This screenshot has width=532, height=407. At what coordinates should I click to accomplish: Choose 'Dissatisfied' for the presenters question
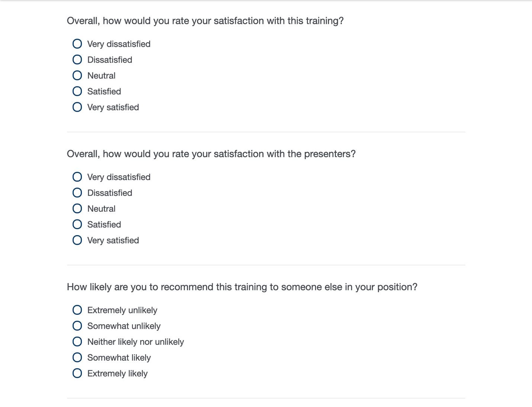77,193
